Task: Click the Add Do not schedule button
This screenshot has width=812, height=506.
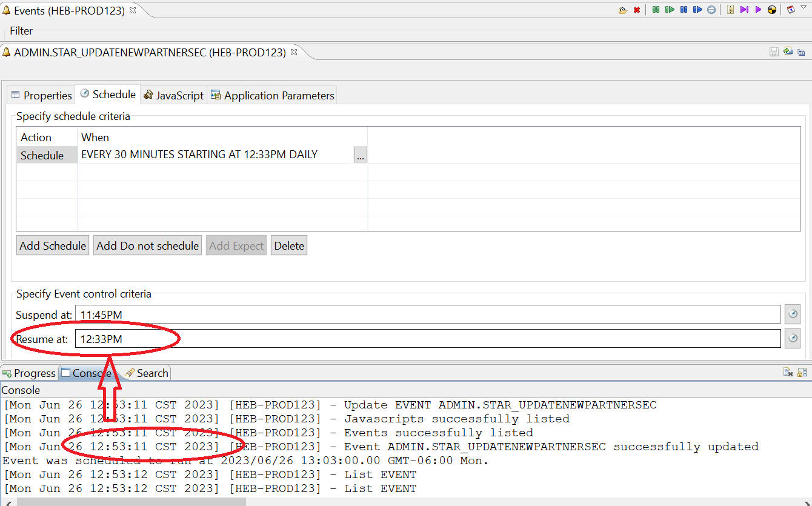Action: pos(147,245)
